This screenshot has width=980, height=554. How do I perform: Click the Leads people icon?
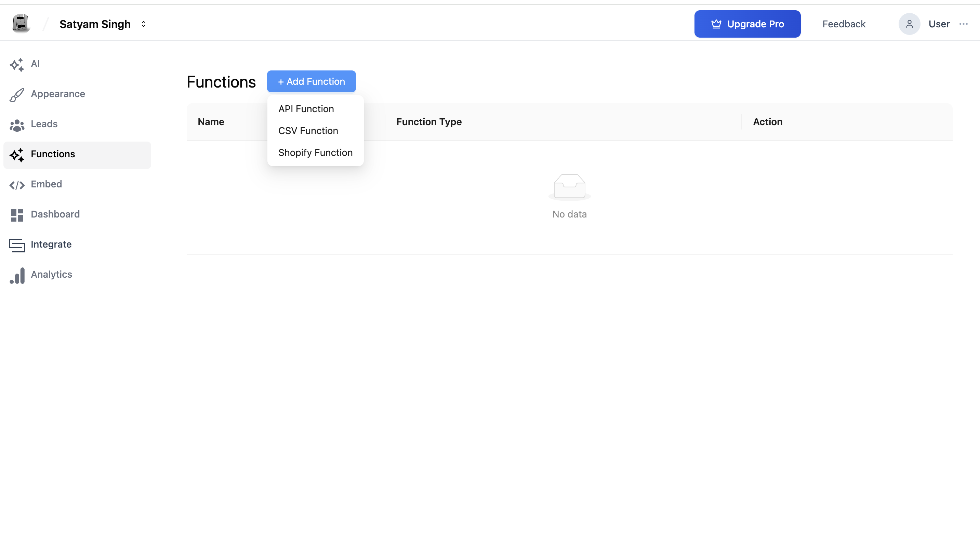pos(17,125)
